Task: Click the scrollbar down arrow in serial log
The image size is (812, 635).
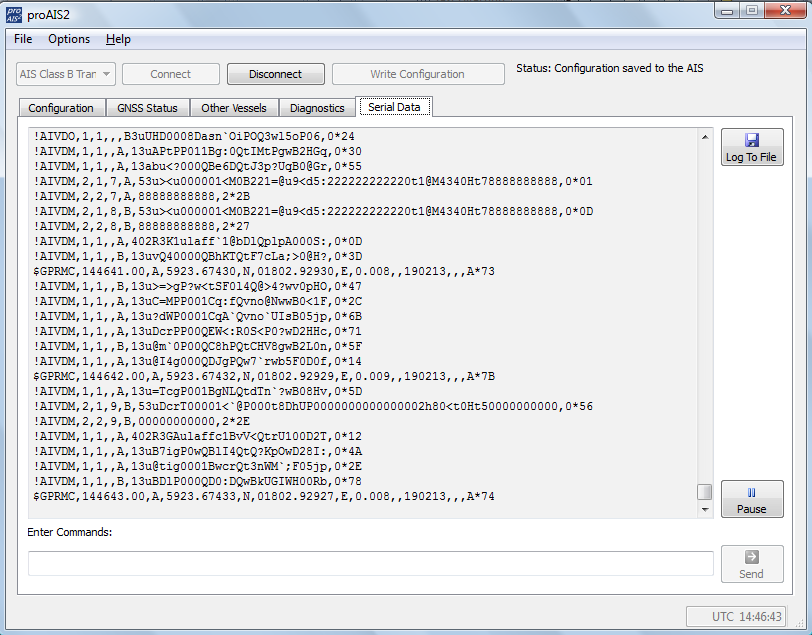Action: (705, 510)
